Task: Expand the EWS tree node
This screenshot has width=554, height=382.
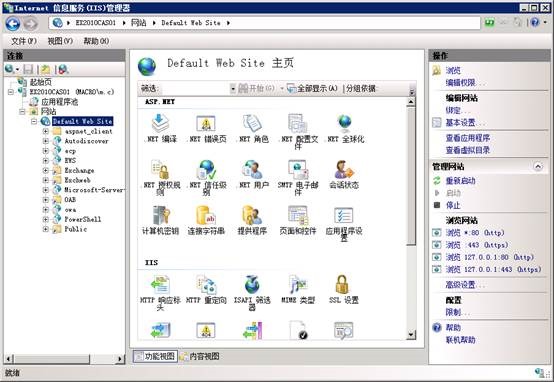Action: click(46, 160)
